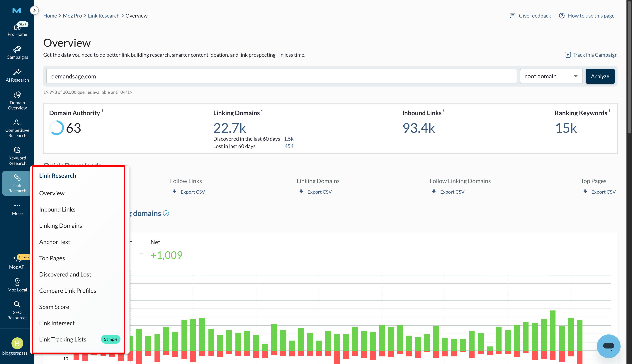Open the support chat bubble
This screenshot has width=632, height=364.
click(x=609, y=346)
